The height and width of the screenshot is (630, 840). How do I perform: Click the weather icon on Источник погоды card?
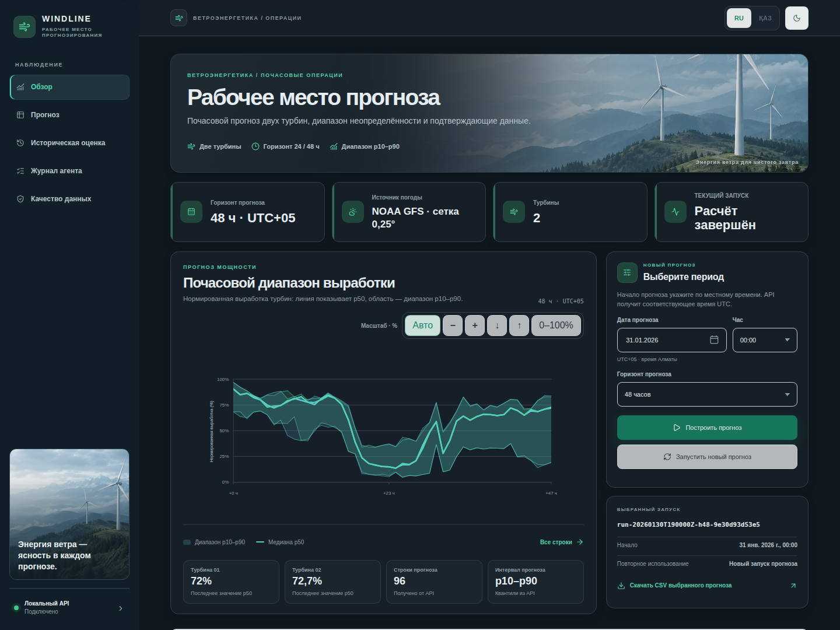(352, 212)
